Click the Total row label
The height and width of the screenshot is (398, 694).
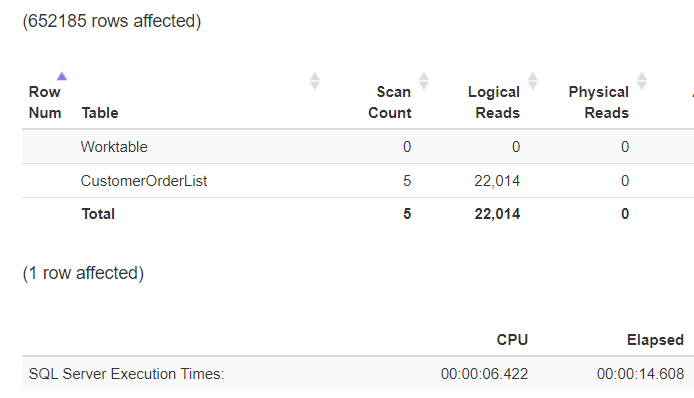point(98,214)
